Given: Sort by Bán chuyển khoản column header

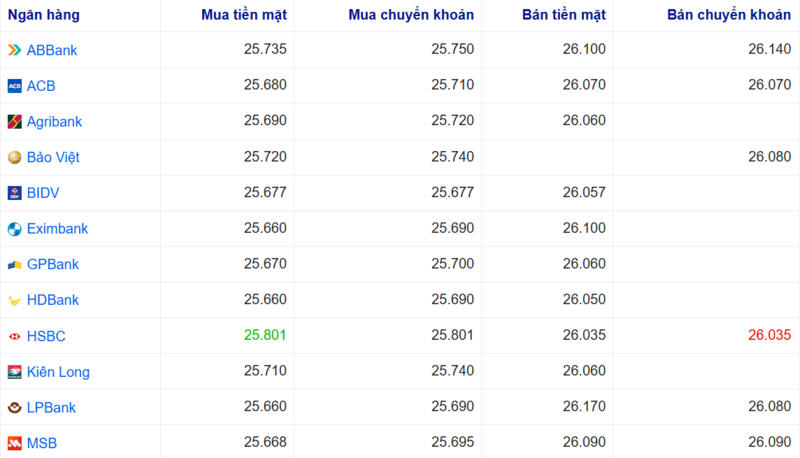Looking at the screenshot, I should [727, 15].
